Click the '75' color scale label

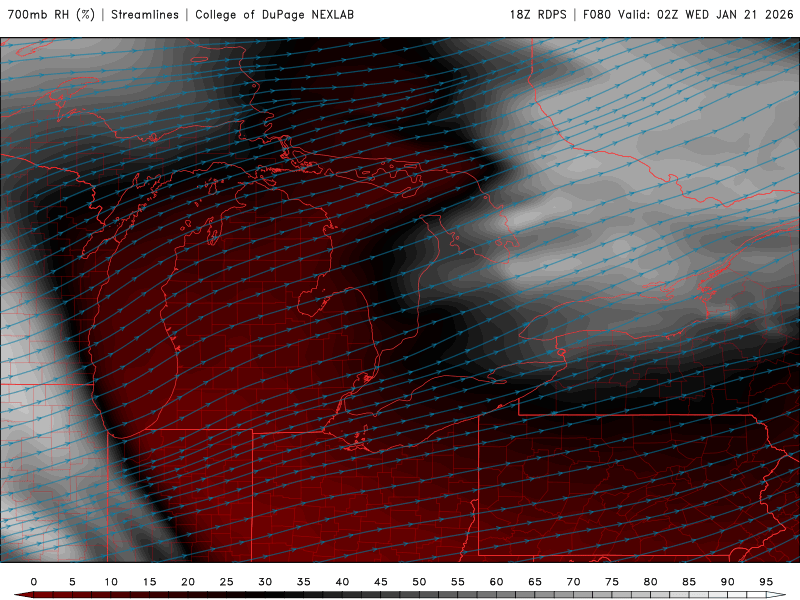[612, 582]
